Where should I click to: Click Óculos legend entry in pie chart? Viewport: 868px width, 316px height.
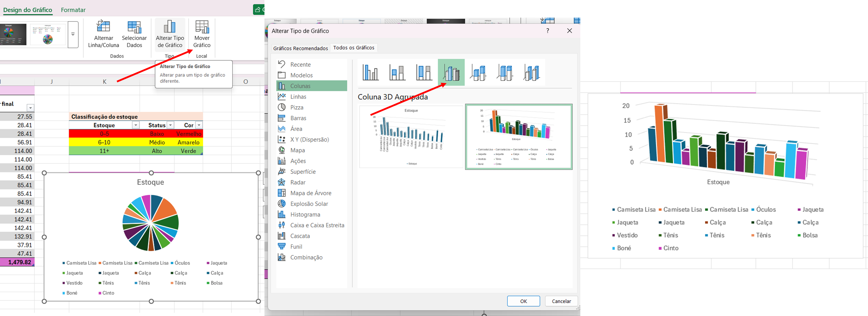[x=180, y=263]
